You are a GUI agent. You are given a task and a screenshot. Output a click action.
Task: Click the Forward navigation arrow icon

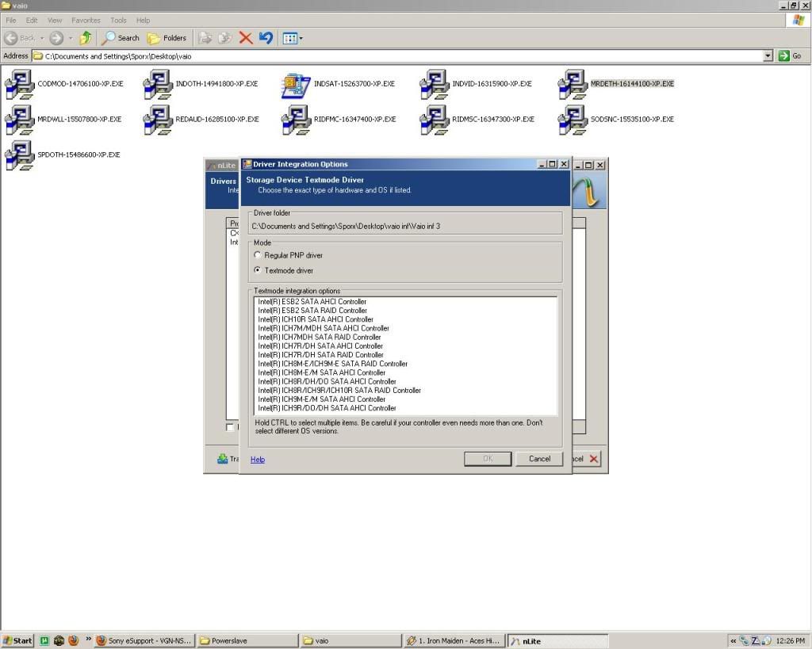coord(56,38)
